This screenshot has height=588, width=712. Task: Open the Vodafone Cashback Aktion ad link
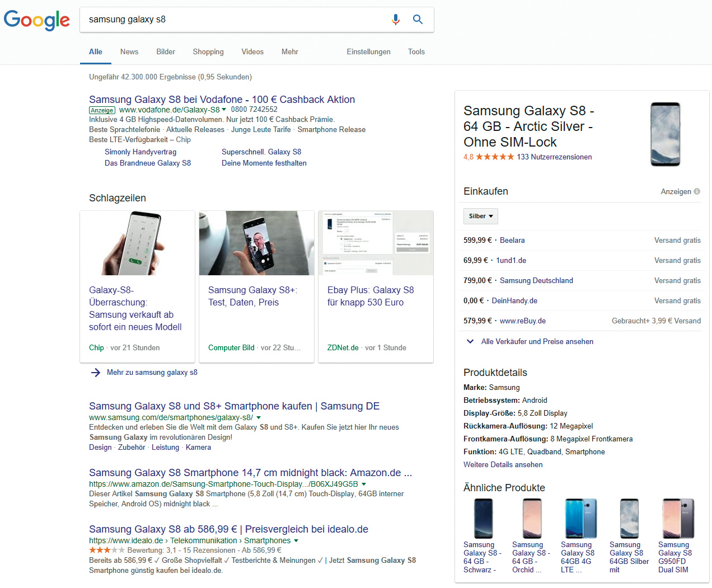pyautogui.click(x=222, y=99)
